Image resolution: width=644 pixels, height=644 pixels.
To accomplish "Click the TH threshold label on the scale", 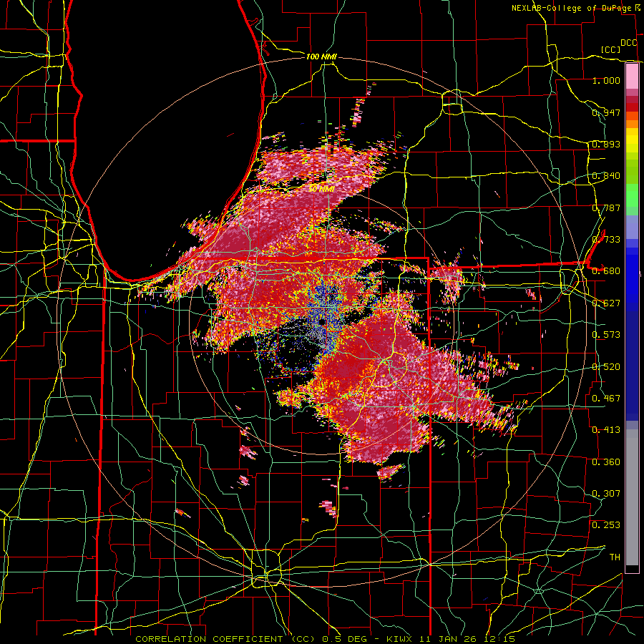I will [615, 557].
